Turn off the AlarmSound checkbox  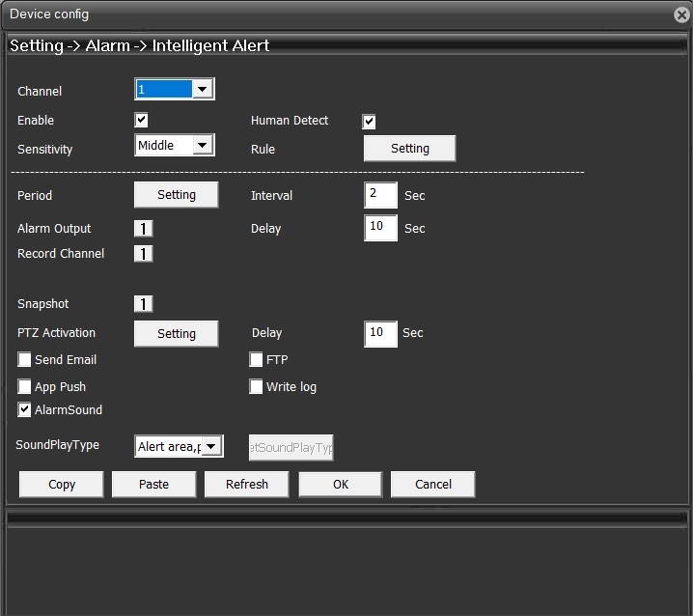coord(25,410)
